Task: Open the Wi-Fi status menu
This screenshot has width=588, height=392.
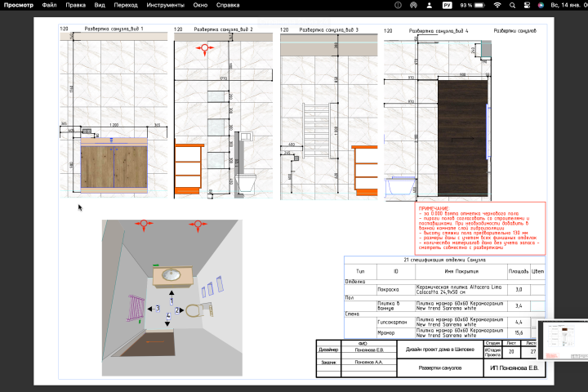Action: (x=497, y=5)
